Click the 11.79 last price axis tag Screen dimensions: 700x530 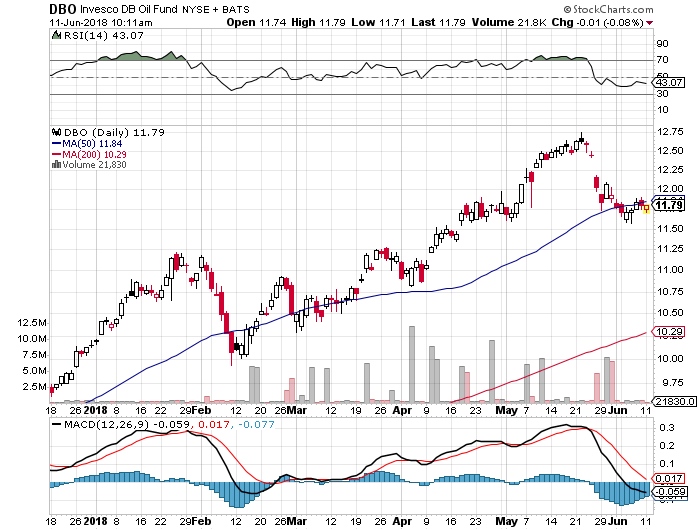coord(668,205)
